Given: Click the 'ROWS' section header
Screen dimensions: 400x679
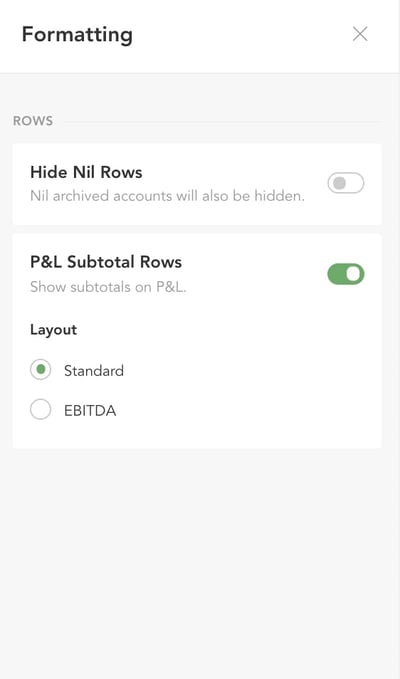Looking at the screenshot, I should point(33,121).
